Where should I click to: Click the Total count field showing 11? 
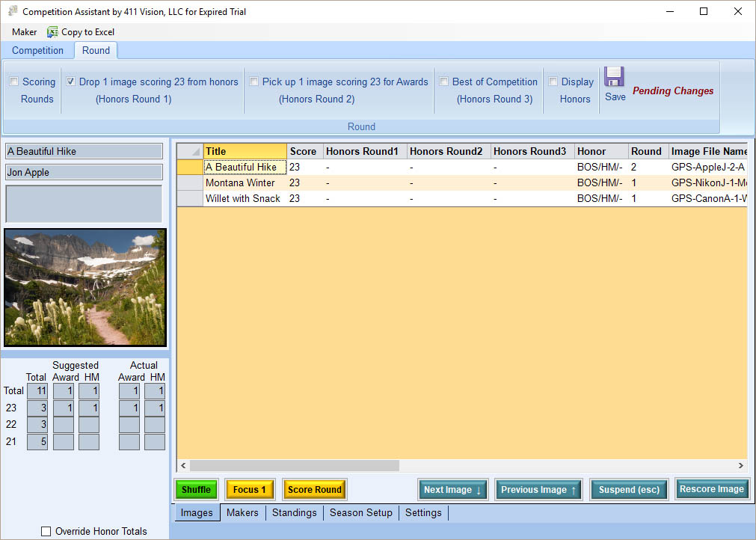[x=37, y=391]
